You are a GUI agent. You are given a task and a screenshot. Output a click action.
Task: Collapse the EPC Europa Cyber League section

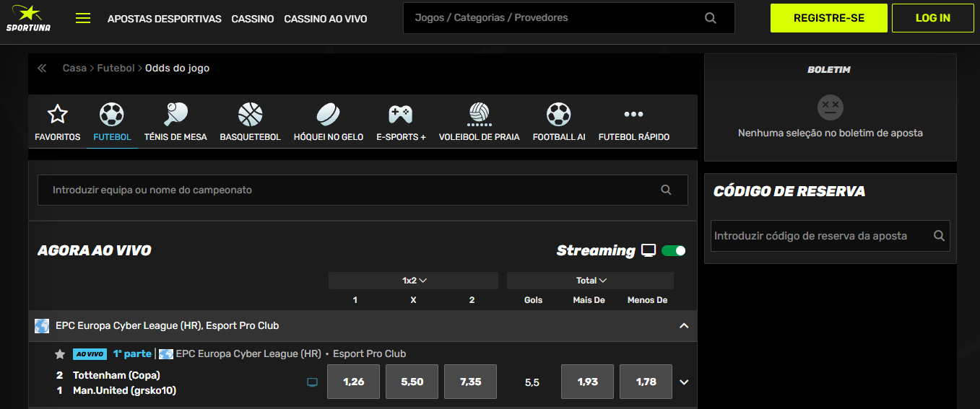(684, 326)
